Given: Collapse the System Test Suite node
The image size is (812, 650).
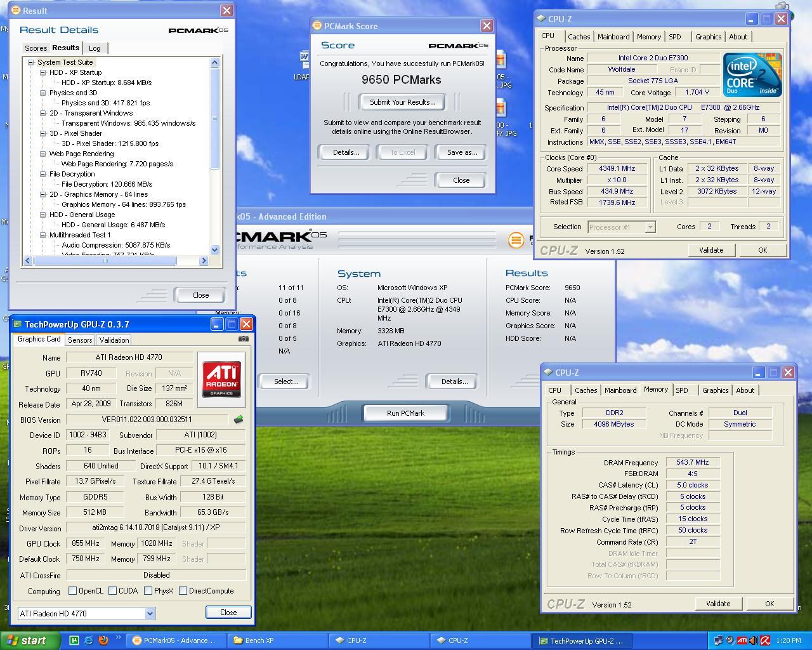Looking at the screenshot, I should 30,62.
